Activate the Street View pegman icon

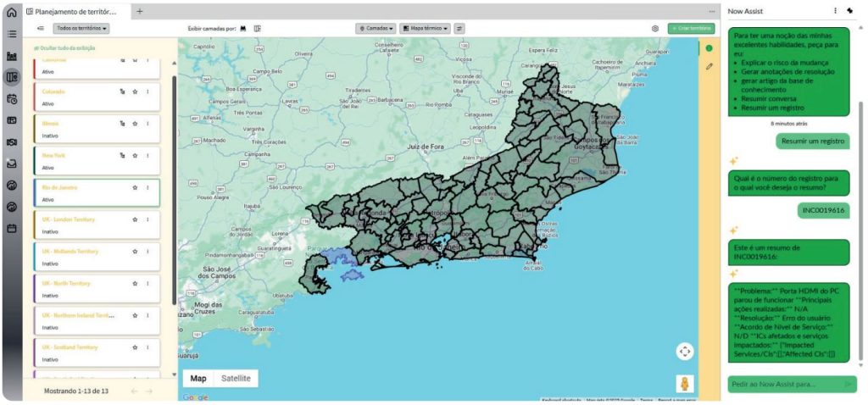pyautogui.click(x=685, y=384)
